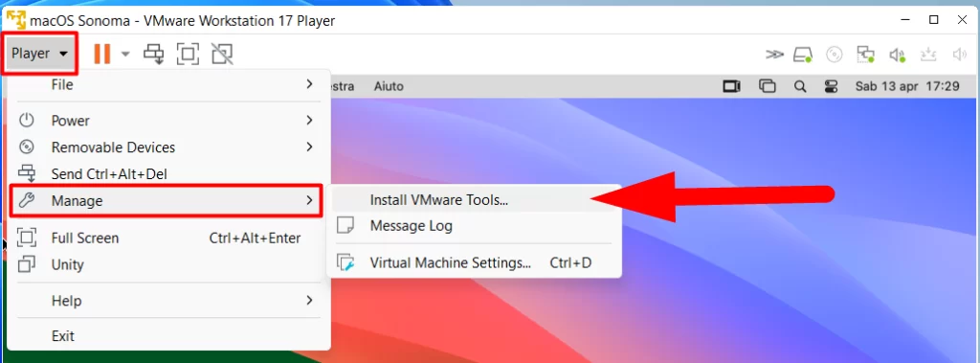Open Spotlight search in the macOS menu bar
Image resolution: width=980 pixels, height=363 pixels.
tap(800, 86)
